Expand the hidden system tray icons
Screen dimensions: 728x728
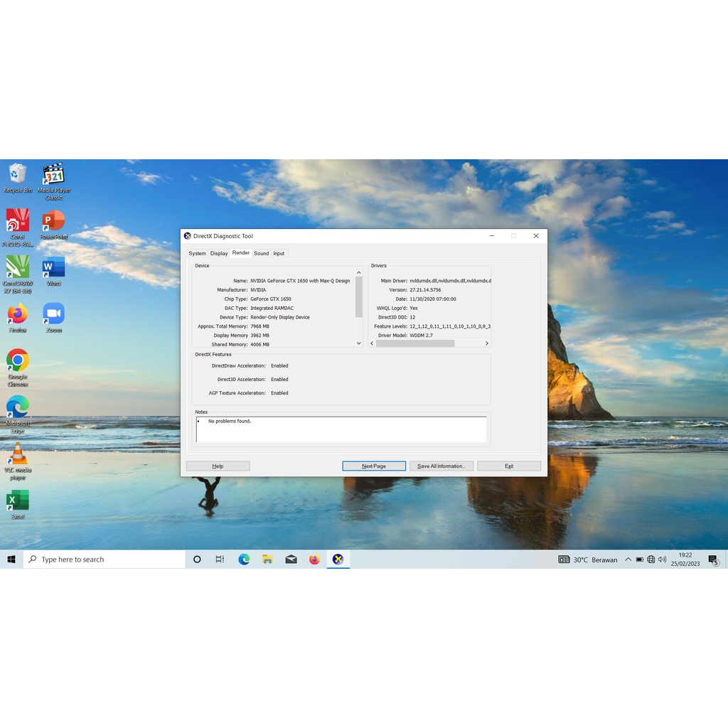click(628, 560)
